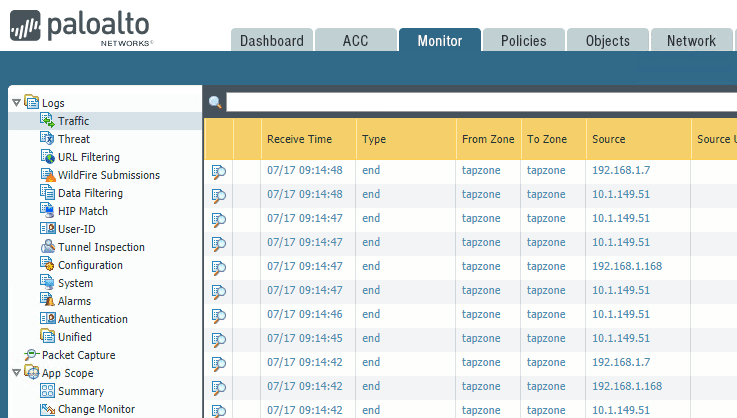Screen dimensions: 737x418
Task: Open log details for 192.168.1.7 at 09:14:48
Action: pos(219,172)
